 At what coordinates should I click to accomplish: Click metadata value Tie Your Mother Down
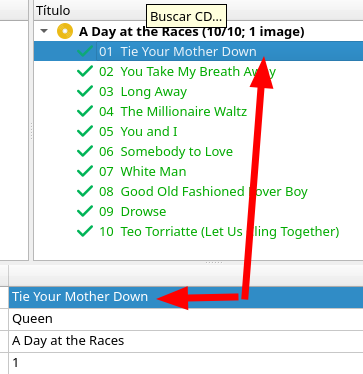tap(186, 297)
